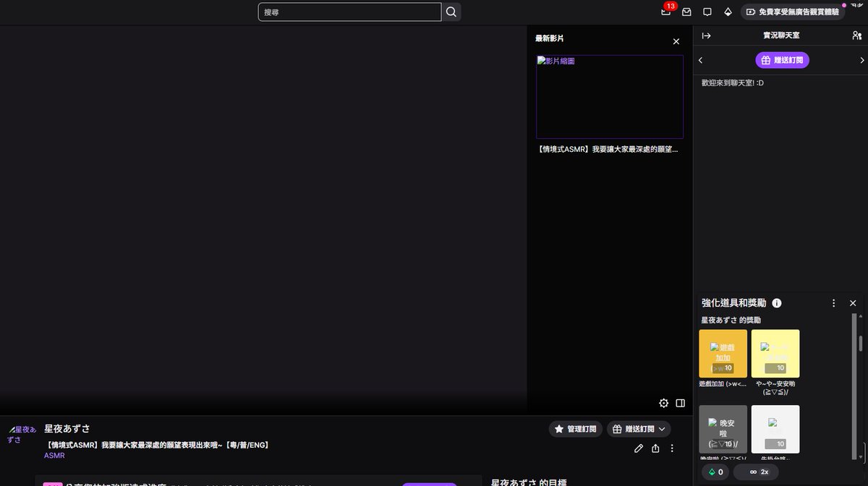Click the infinity 2x channel points button
The height and width of the screenshot is (486, 868).
tap(756, 472)
